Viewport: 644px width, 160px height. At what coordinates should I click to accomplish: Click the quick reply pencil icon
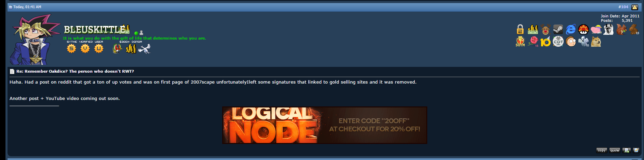pyautogui.click(x=636, y=150)
